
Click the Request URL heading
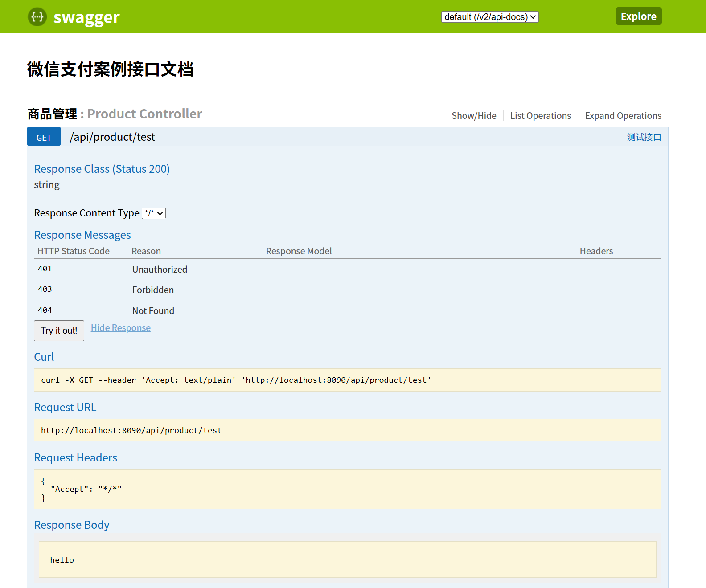click(x=65, y=407)
